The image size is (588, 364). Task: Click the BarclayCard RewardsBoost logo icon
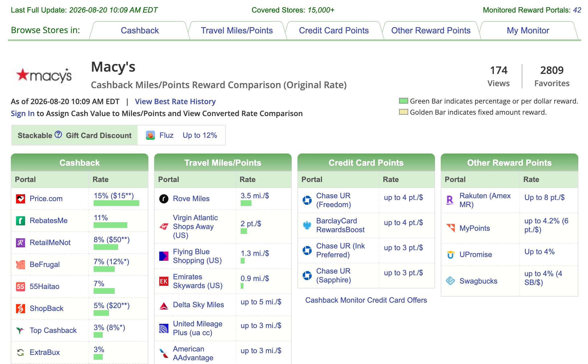click(x=307, y=225)
